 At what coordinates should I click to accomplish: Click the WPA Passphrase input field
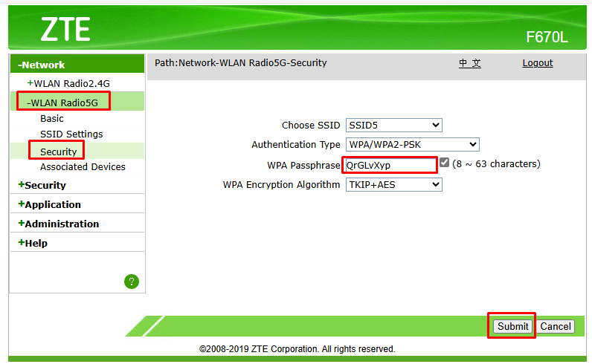click(390, 165)
